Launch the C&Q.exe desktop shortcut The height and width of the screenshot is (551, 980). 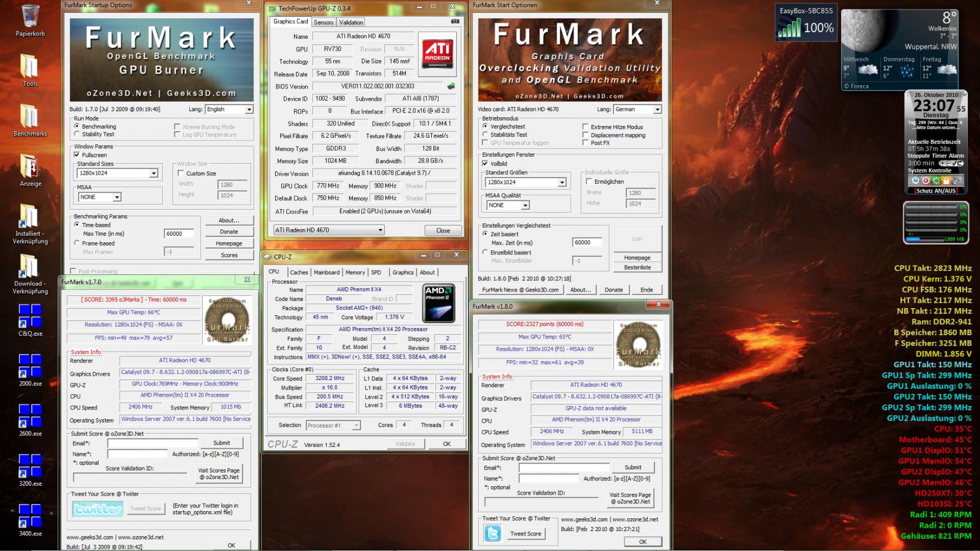click(x=30, y=320)
